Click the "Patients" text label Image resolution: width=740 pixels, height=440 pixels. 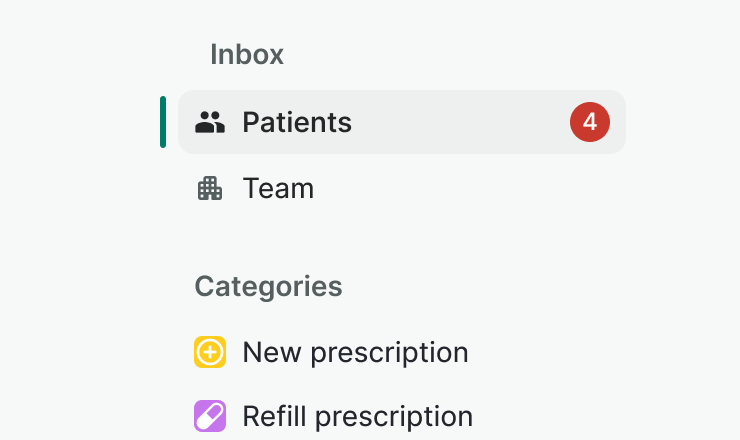point(297,122)
